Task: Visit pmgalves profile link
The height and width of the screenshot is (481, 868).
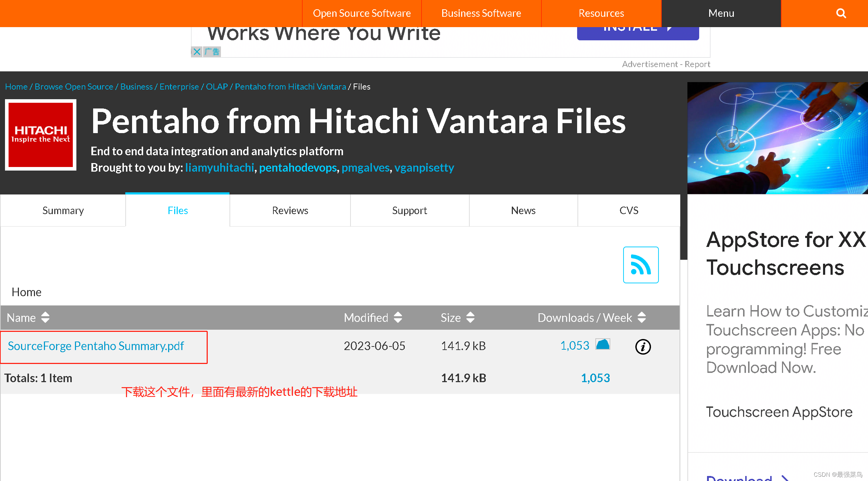Action: tap(365, 168)
